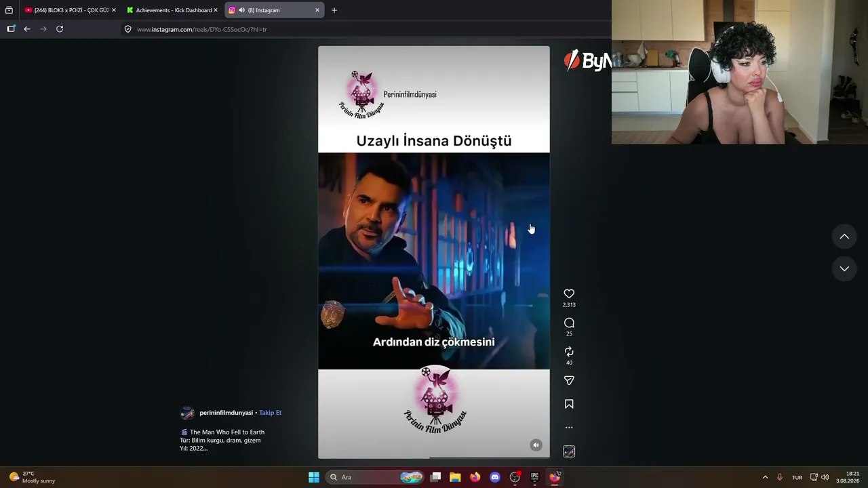
Task: Expand the caption starting 'The Man Who Fell to Earth'
Action: tap(222, 440)
